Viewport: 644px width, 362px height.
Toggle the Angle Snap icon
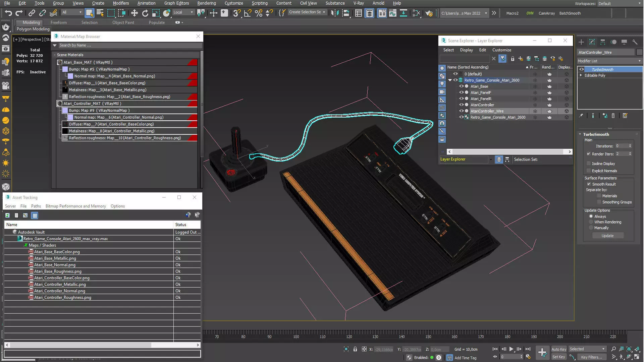[x=248, y=13]
